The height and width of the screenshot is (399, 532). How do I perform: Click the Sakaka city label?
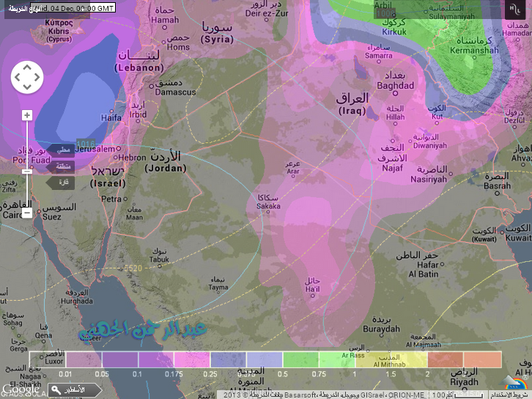click(x=268, y=206)
